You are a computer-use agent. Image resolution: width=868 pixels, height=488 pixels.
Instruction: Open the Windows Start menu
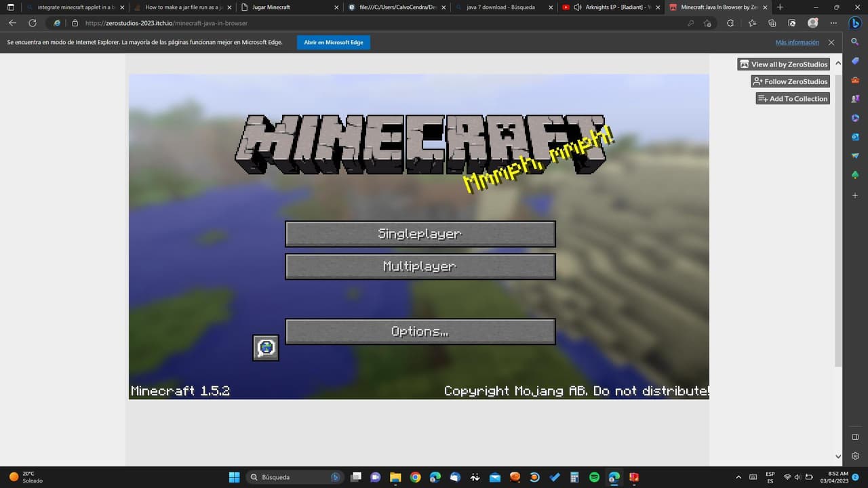click(x=235, y=477)
